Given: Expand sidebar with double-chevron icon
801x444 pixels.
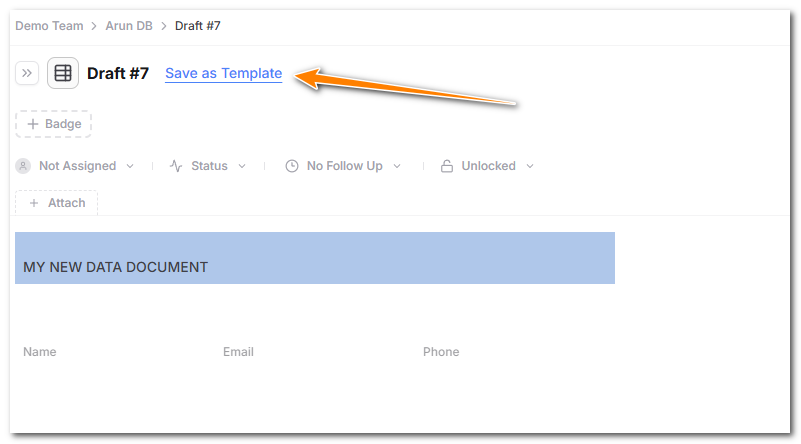Looking at the screenshot, I should 27,73.
